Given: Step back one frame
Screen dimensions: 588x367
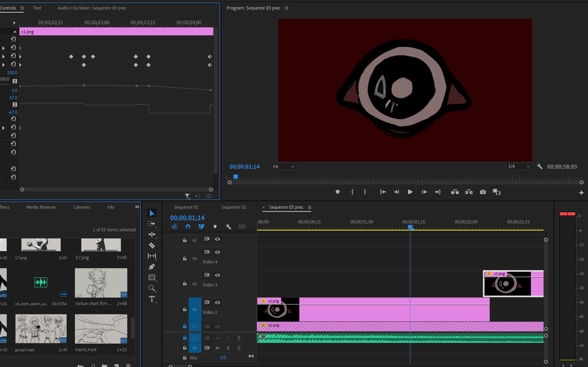Looking at the screenshot, I should pyautogui.click(x=396, y=192).
